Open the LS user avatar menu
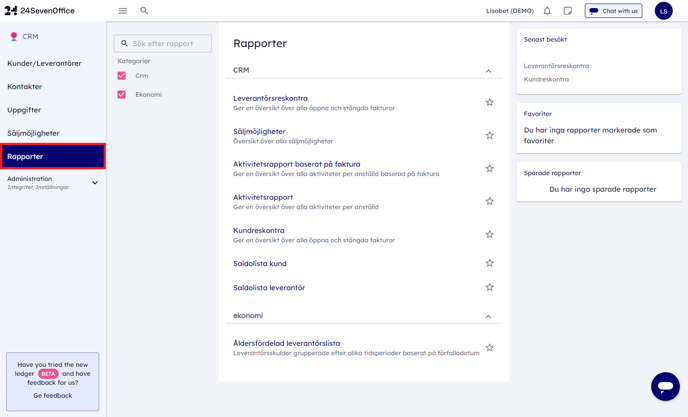This screenshot has height=417, width=688. click(x=663, y=11)
